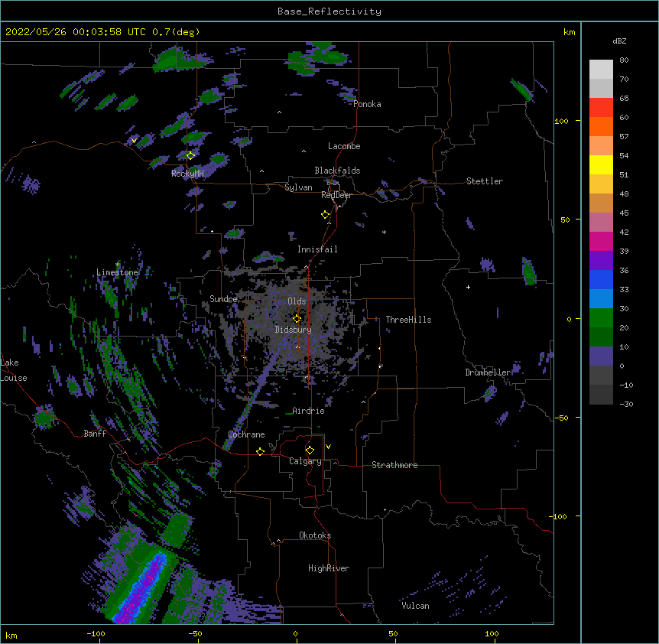
Task: Click the Sundre town label
Action: [223, 299]
